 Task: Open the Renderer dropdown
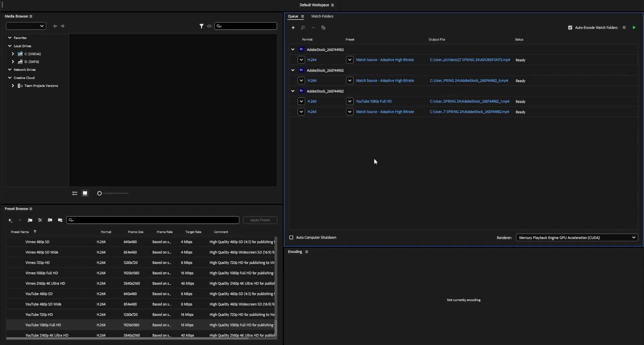576,238
